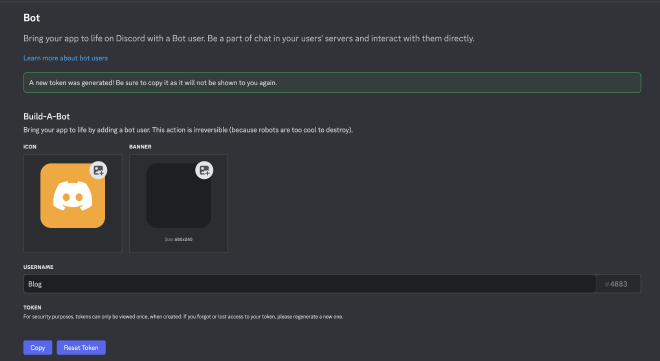660x361 pixels.
Task: Select the dark empty banner placeholder
Action: [178, 196]
